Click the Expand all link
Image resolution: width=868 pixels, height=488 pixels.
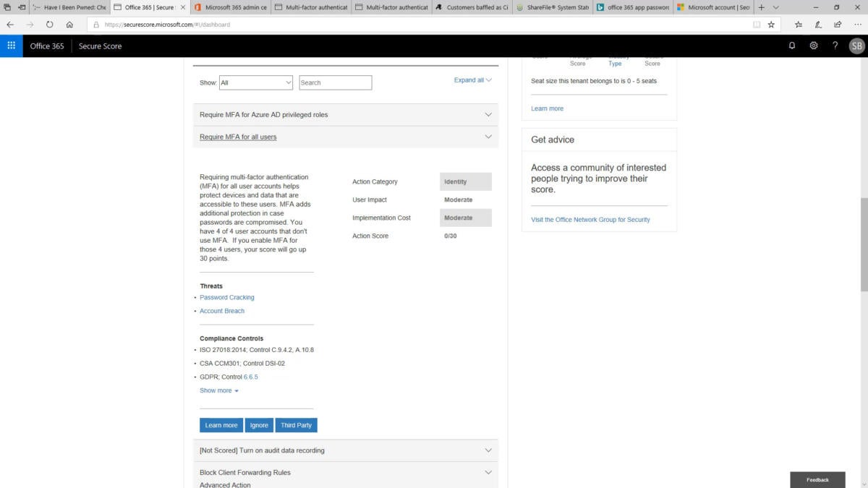pyautogui.click(x=473, y=80)
